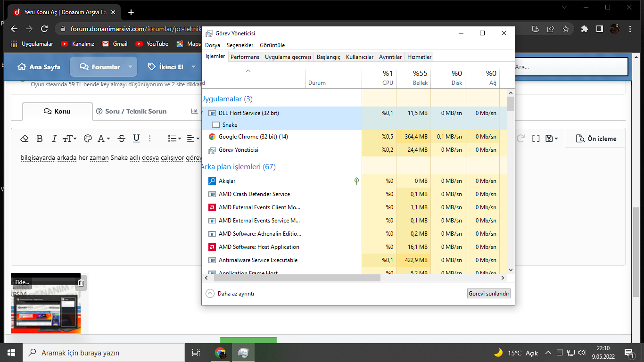Select the Konu thread type tab
Viewport: 644px width, 362px height.
pos(58,111)
